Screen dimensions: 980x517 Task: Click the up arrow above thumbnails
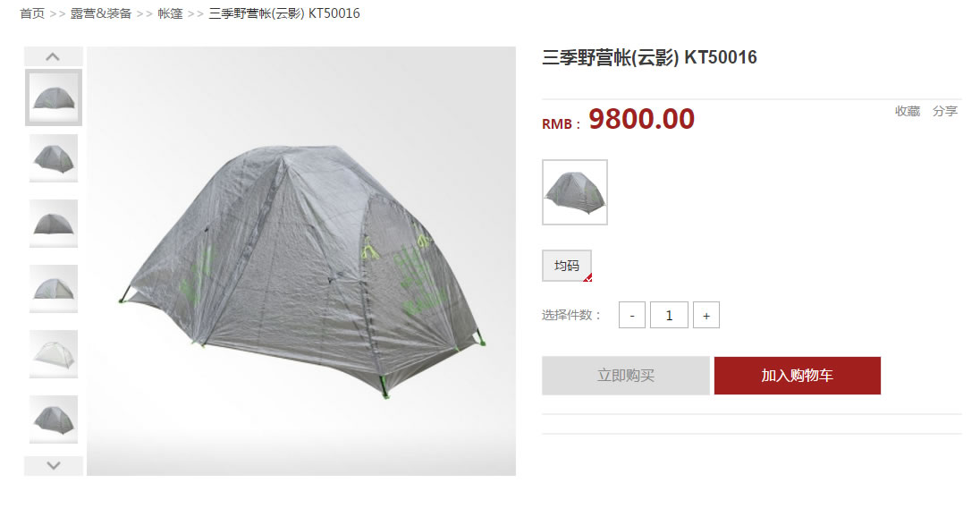point(53,56)
